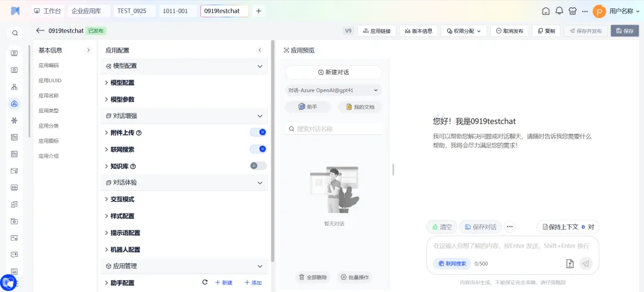Screen dimensions: 644x292
Task: Toggle 联网搜索 chip in chat input
Action: [x=452, y=263]
